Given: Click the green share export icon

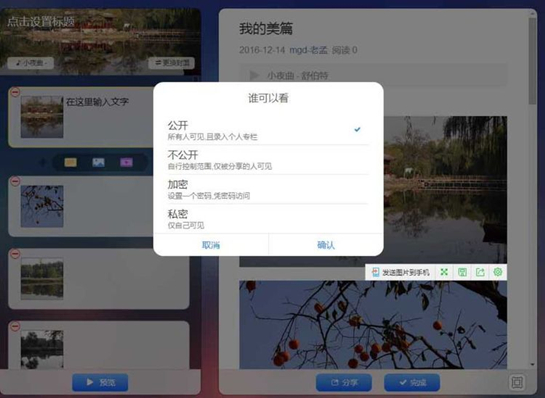Looking at the screenshot, I should [x=480, y=272].
